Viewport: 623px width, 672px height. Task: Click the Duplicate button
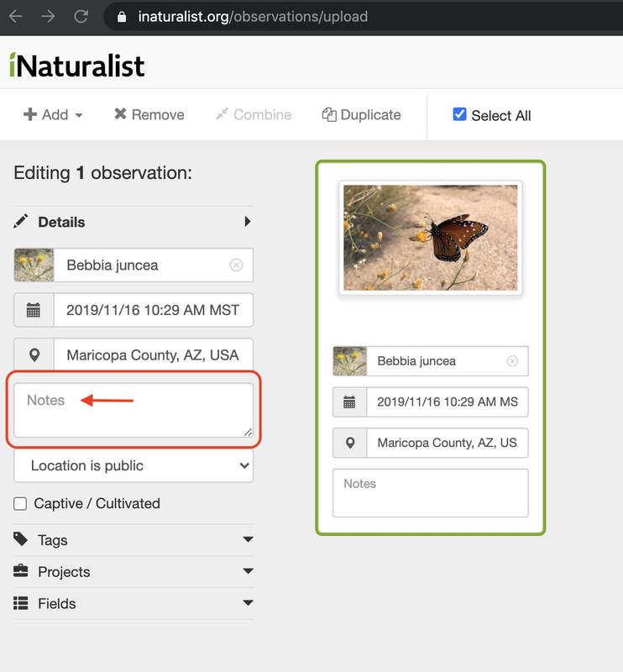point(362,115)
